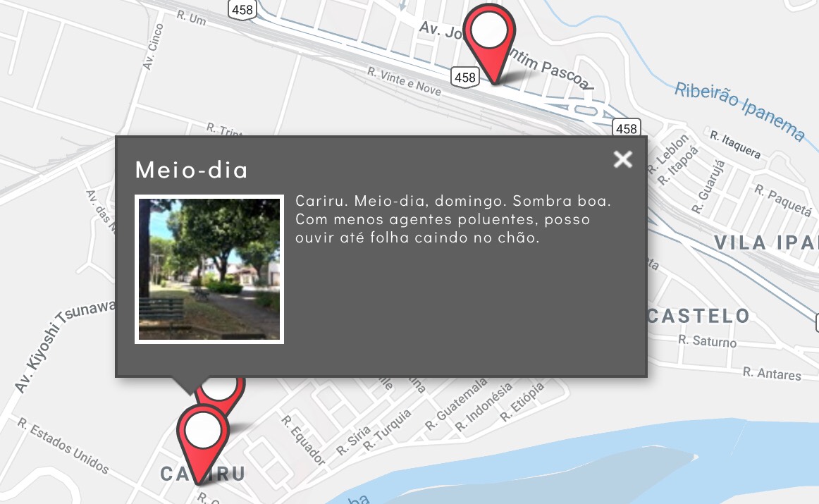Open the park photo thumbnail in popup
Viewport: 819px width, 504px height.
[209, 269]
